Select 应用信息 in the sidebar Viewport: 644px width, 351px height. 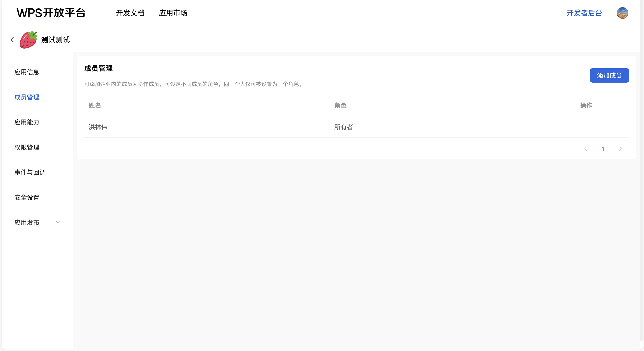(27, 72)
